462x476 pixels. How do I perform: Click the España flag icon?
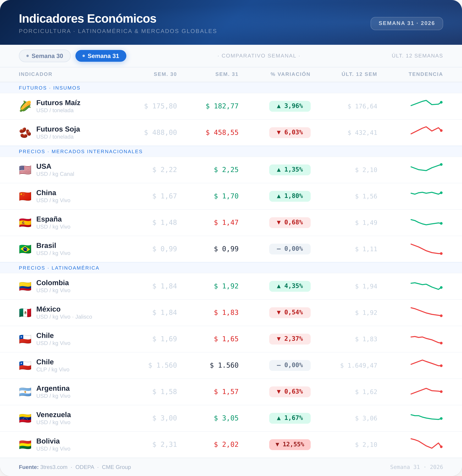click(x=25, y=223)
